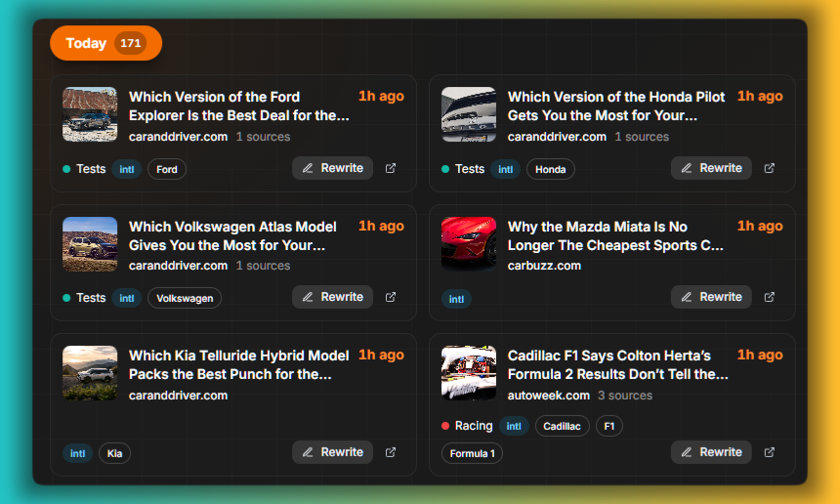Click the Honda tag chip
The height and width of the screenshot is (504, 840).
[x=551, y=169]
